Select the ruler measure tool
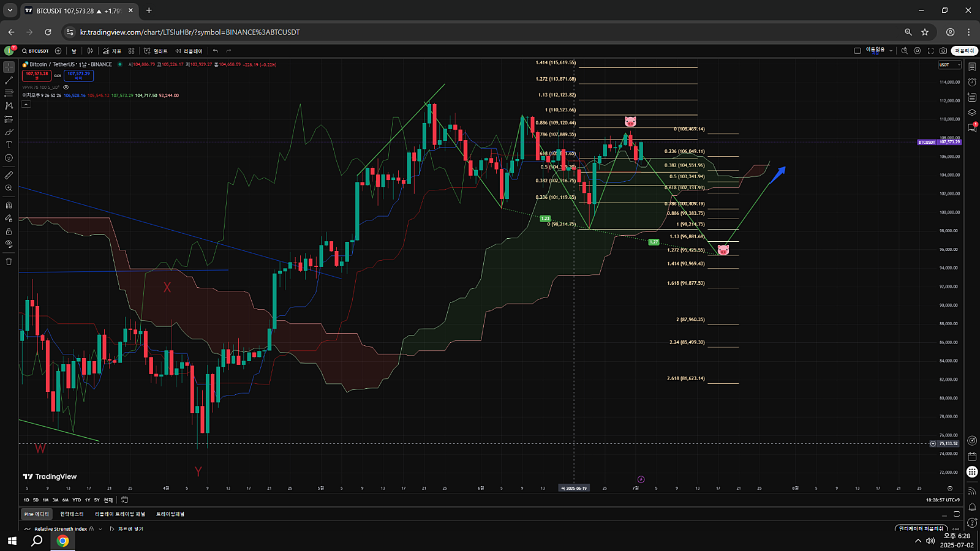The image size is (980, 551). click(x=9, y=175)
